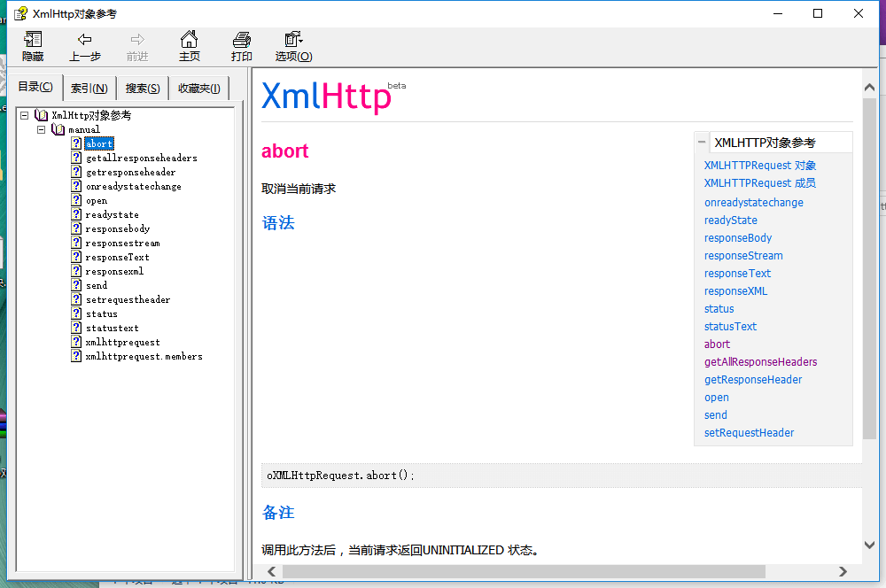Image resolution: width=886 pixels, height=588 pixels.
Task: Click the 主页 (Home) toolbar icon
Action: coord(190,46)
